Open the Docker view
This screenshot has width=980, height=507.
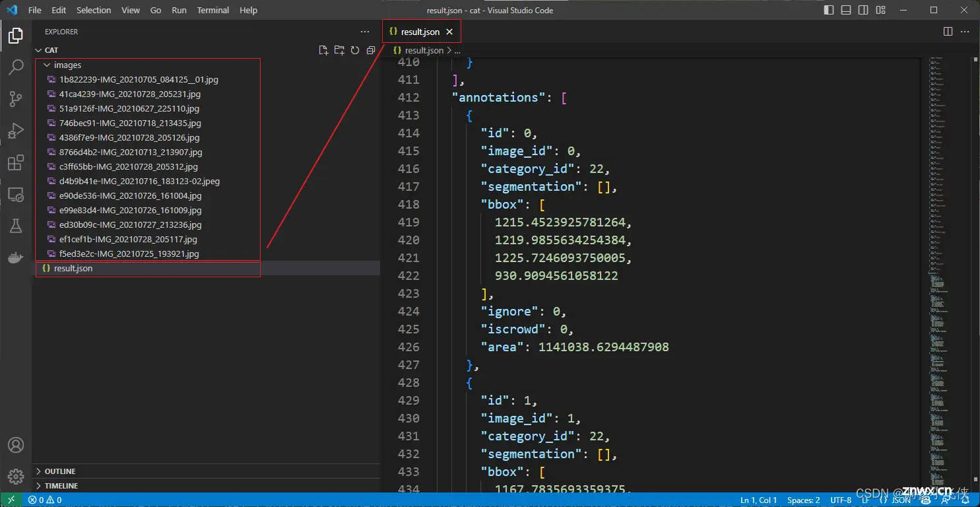(x=16, y=257)
